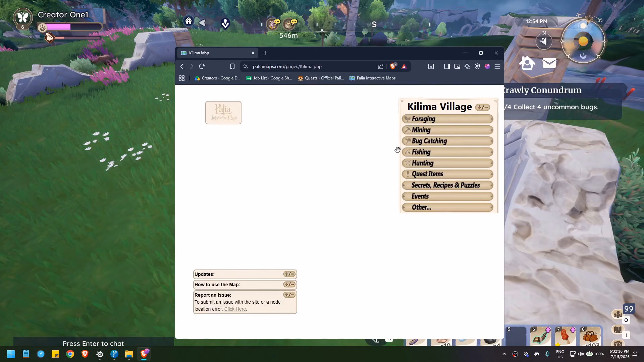Expand the Foraging category

[447, 119]
